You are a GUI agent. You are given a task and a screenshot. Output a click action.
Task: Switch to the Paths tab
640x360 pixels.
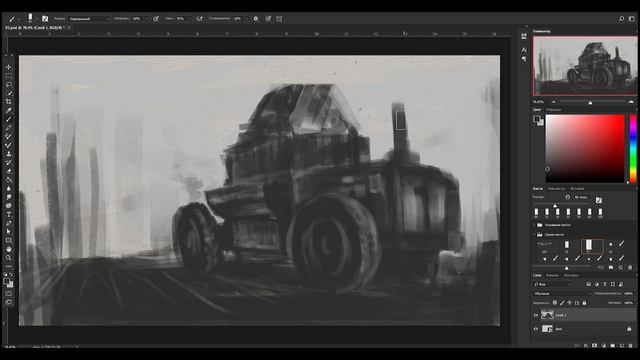[x=571, y=275]
